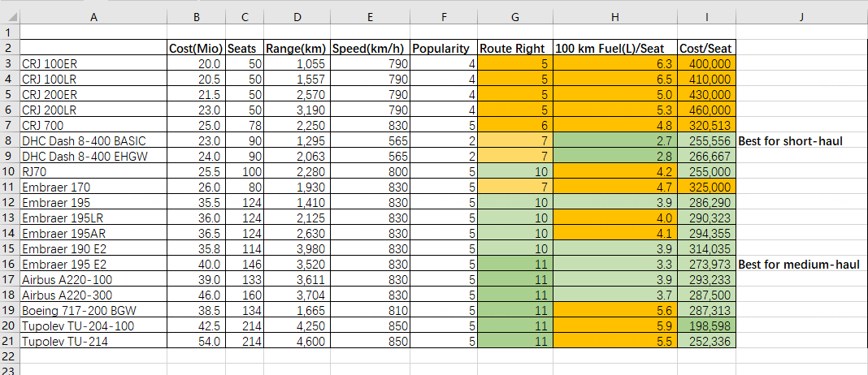The image size is (868, 375).
Task: Select the Tupolev TU-214 cell
Action: point(93,342)
